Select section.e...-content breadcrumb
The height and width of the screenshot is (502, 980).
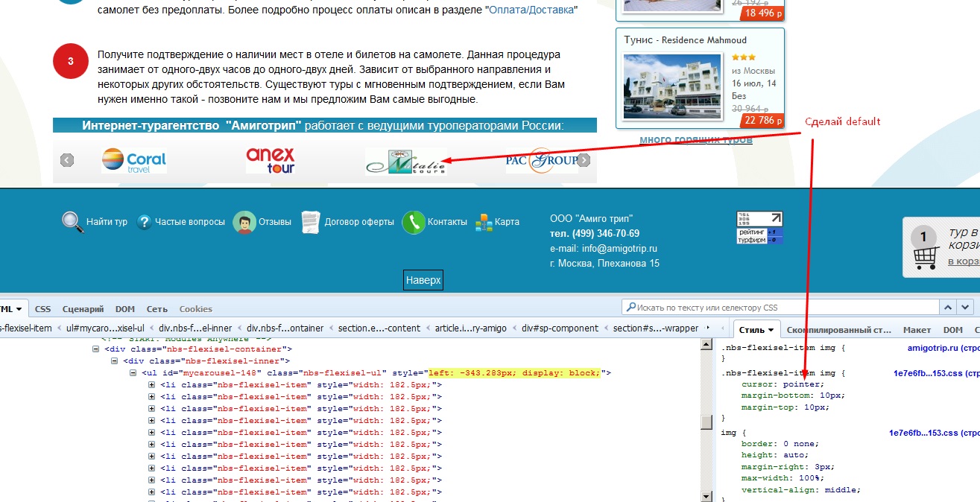pos(379,328)
